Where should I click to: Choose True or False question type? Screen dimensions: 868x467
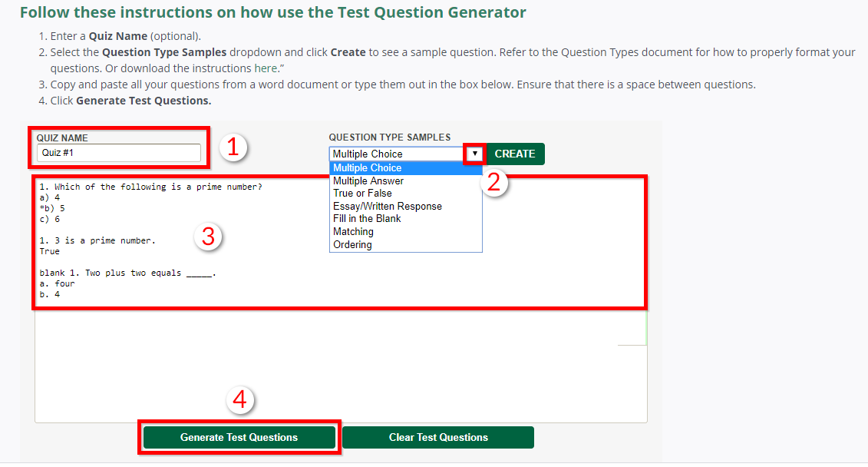361,193
